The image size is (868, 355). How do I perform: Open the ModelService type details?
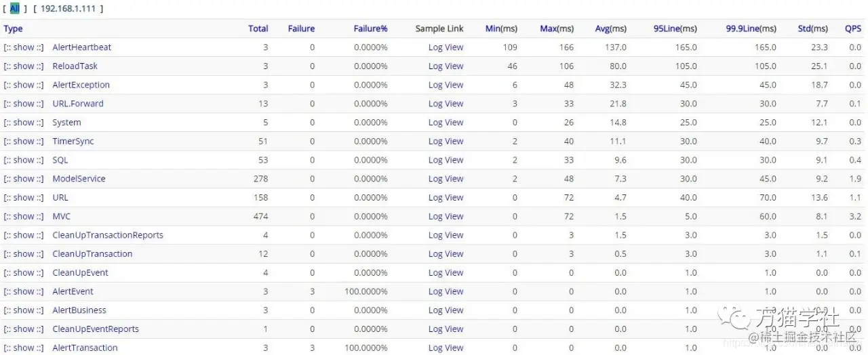pyautogui.click(x=79, y=179)
